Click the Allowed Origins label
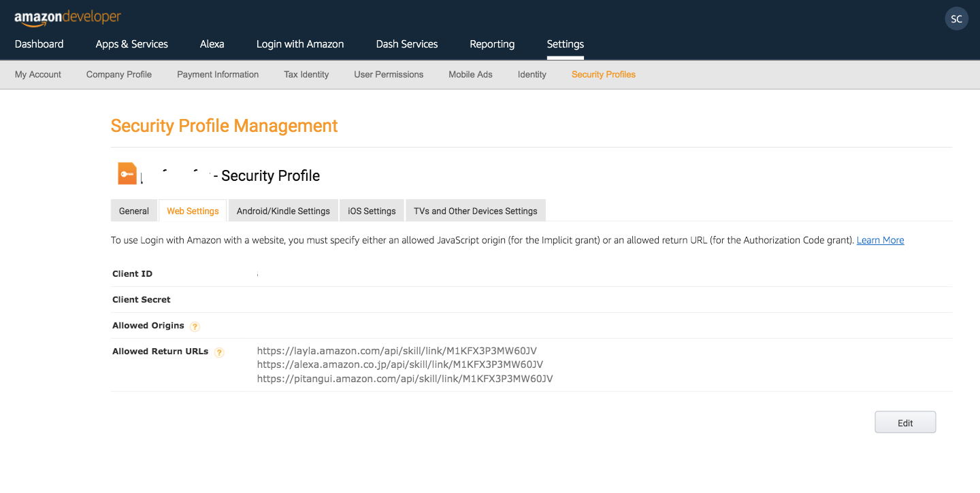980x493 pixels. [148, 326]
